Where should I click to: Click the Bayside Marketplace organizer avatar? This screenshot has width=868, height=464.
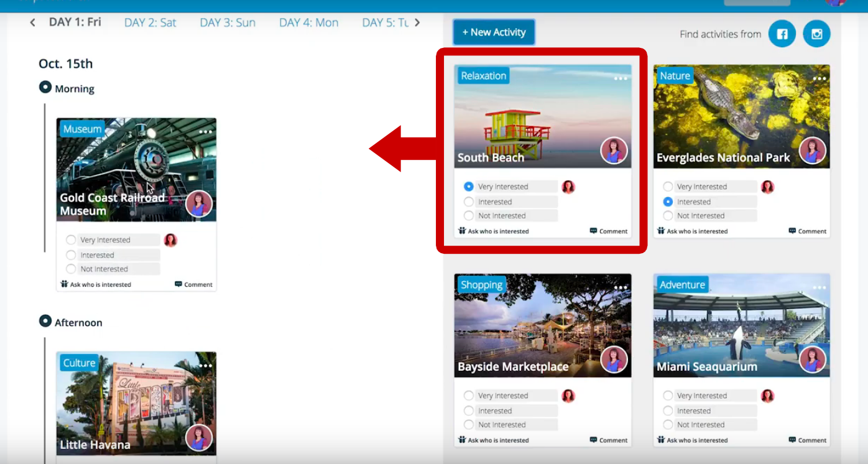coord(614,360)
